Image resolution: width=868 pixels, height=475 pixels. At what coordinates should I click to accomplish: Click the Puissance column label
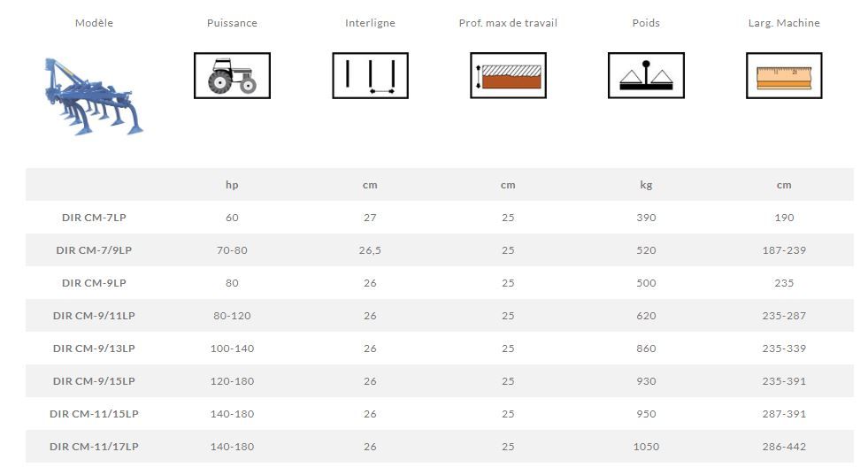click(x=232, y=23)
